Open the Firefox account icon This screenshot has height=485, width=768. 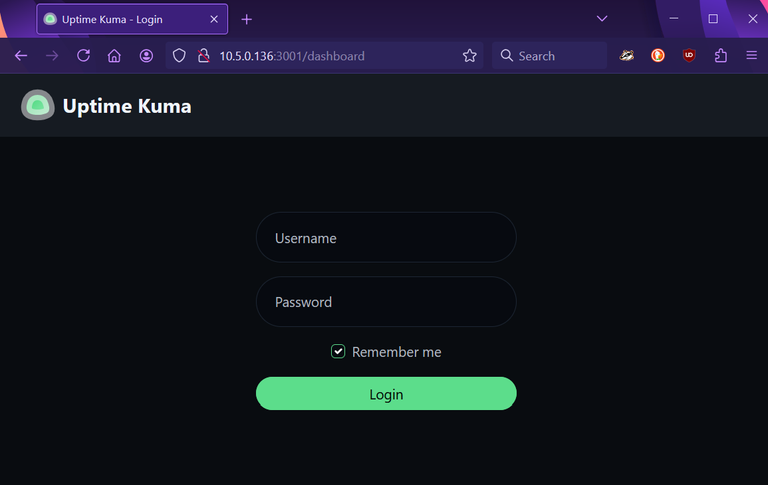[x=146, y=56]
